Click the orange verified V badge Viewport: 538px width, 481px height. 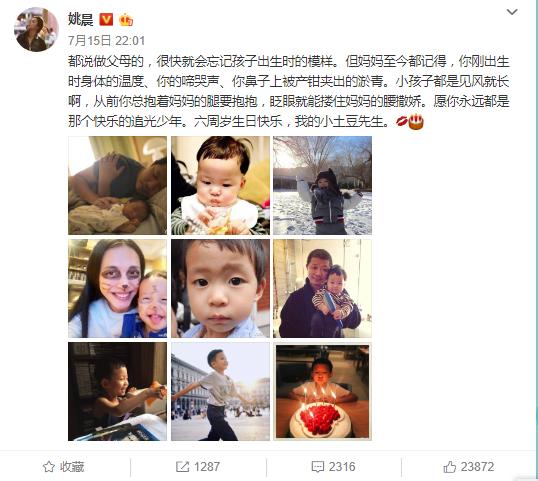pos(106,20)
